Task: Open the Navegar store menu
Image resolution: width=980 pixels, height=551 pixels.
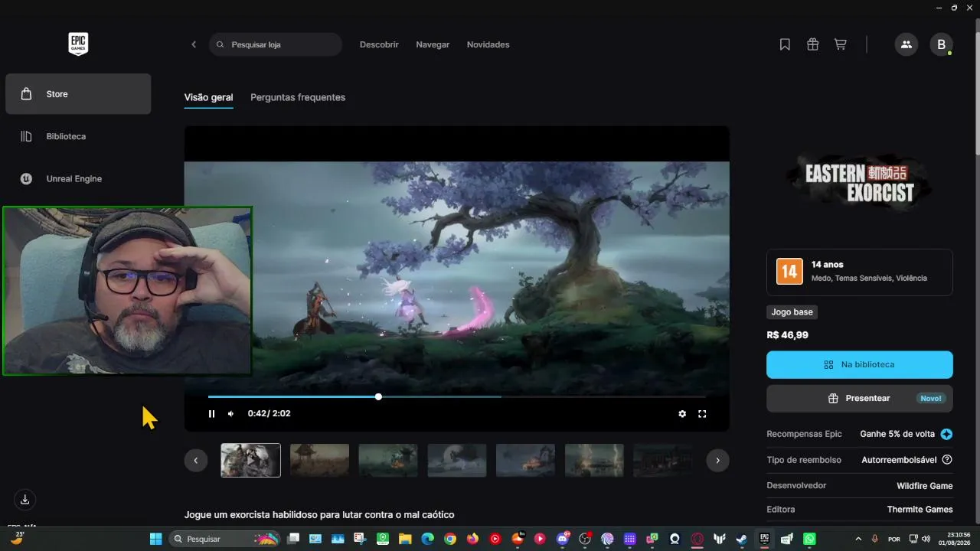Action: (433, 44)
